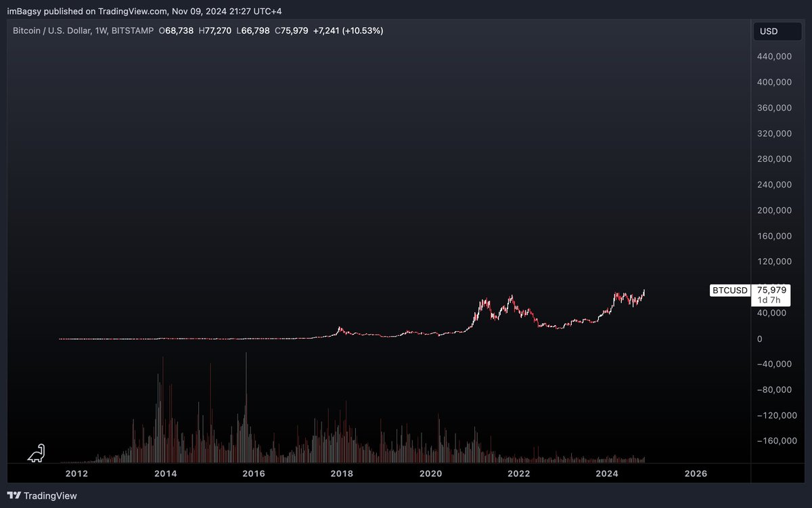Click the 2026 label on time axis
This screenshot has width=812, height=508.
[696, 473]
